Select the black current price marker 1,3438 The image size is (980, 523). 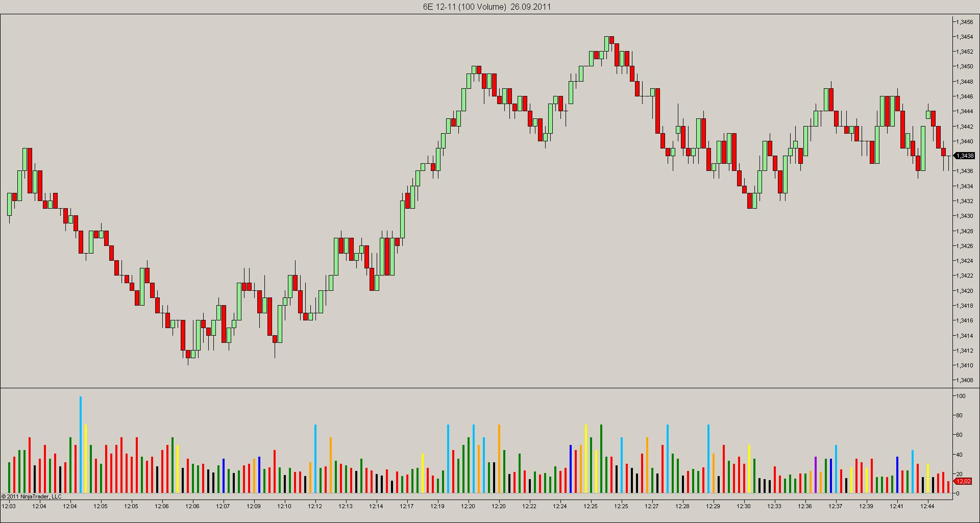pyautogui.click(x=964, y=156)
